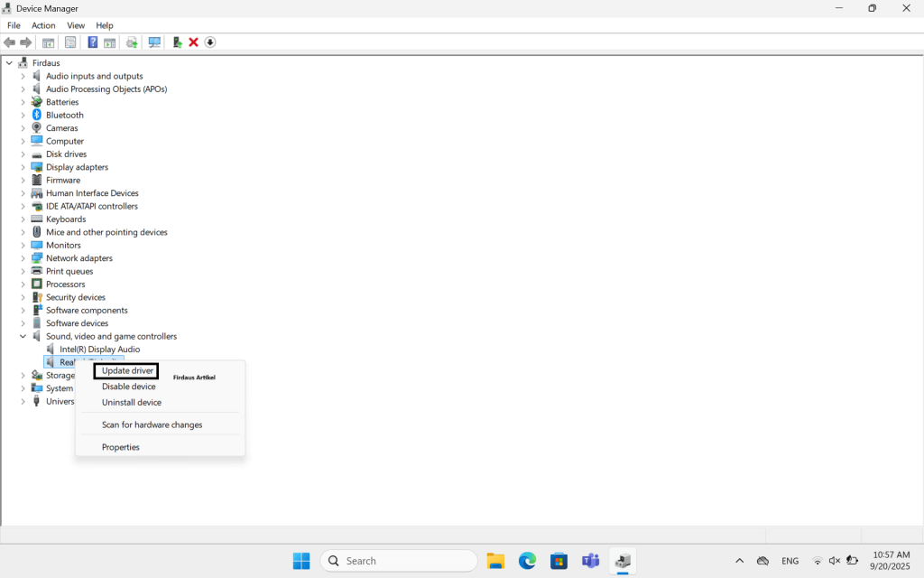This screenshot has height=578, width=924.
Task: Expand Audio Processing Objects (APOs)
Action: (23, 89)
